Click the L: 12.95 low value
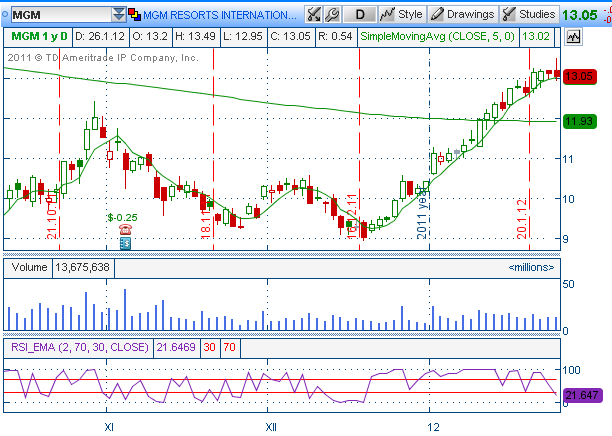 pyautogui.click(x=243, y=37)
